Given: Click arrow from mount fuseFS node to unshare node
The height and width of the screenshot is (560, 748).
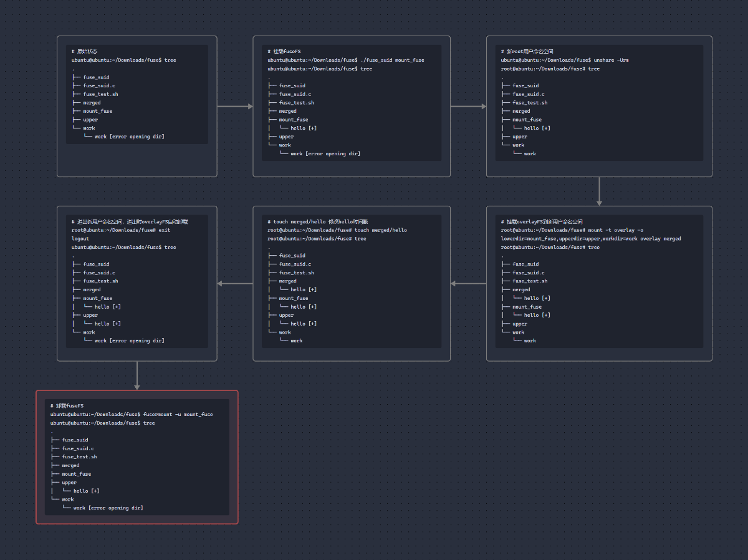Looking at the screenshot, I should coord(468,107).
